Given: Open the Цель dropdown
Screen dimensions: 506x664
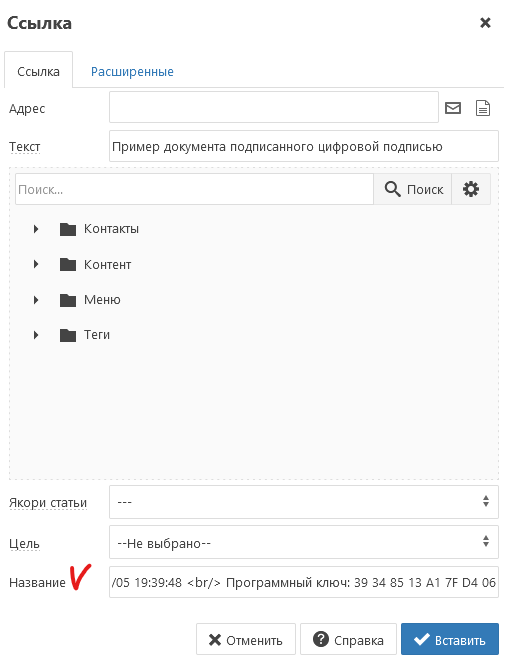Looking at the screenshot, I should pos(304,542).
